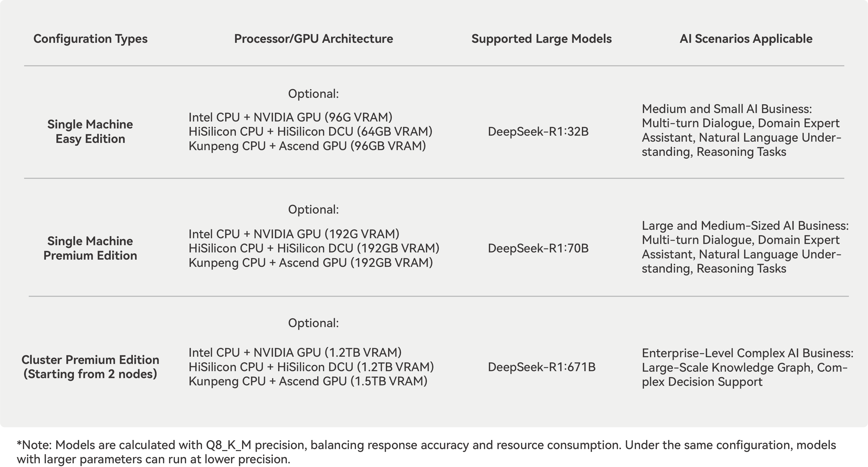This screenshot has height=467, width=868.
Task: Click the AI Scenarios Applicable header
Action: point(746,39)
